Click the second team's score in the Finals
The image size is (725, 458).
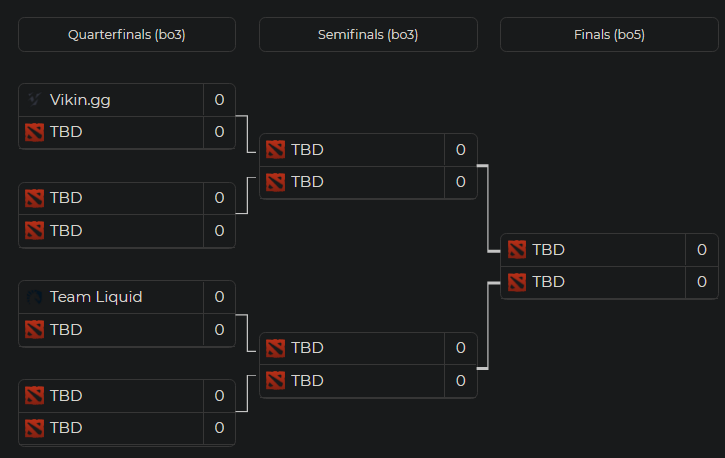pyautogui.click(x=702, y=282)
